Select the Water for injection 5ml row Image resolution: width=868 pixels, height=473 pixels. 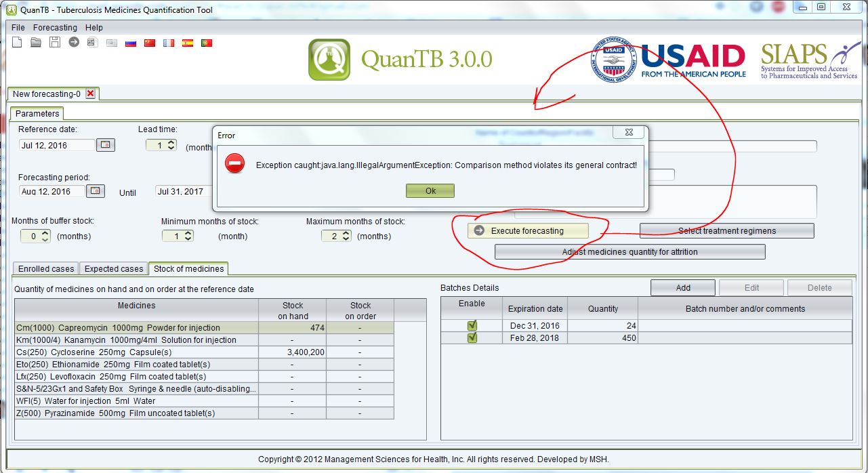204,401
